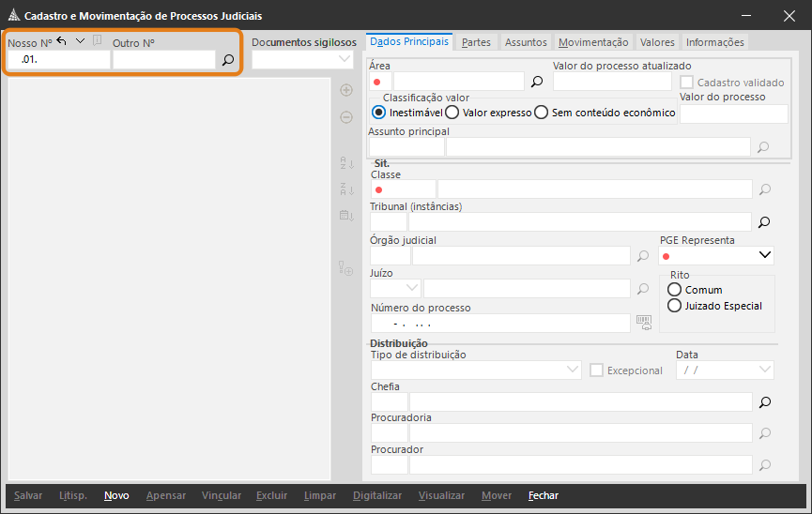Open the Tribunal (instâncias) lookup magnifier
This screenshot has width=812, height=514.
[764, 222]
